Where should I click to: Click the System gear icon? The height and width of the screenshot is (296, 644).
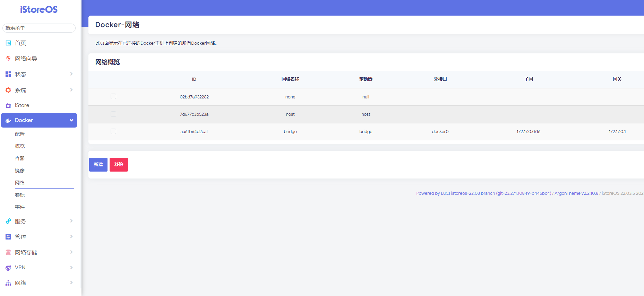[x=8, y=90]
